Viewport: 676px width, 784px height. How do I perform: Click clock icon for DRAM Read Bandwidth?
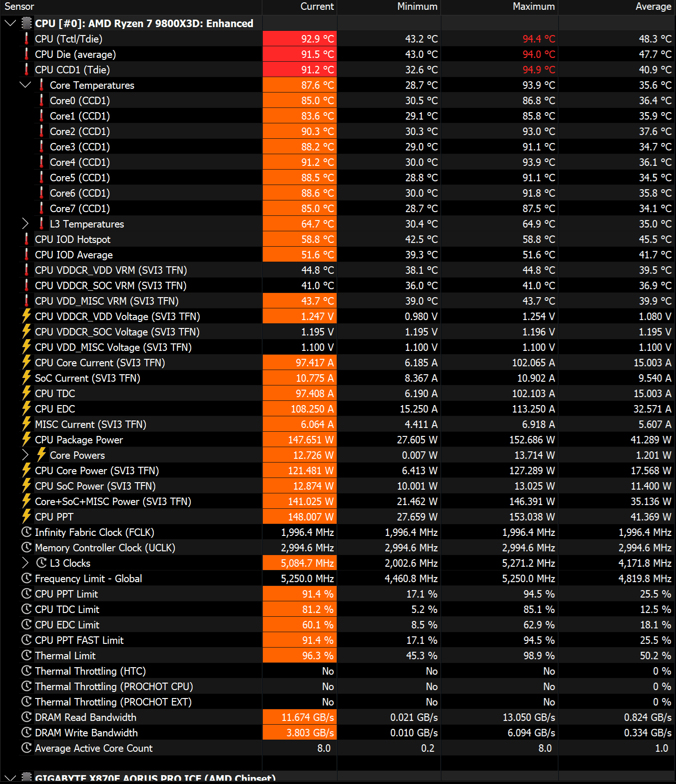tap(27, 717)
